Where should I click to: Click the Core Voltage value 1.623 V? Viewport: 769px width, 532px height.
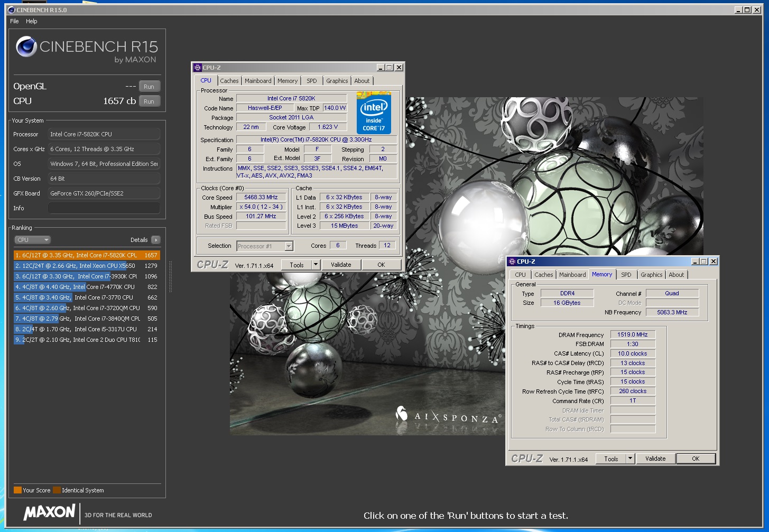328,127
